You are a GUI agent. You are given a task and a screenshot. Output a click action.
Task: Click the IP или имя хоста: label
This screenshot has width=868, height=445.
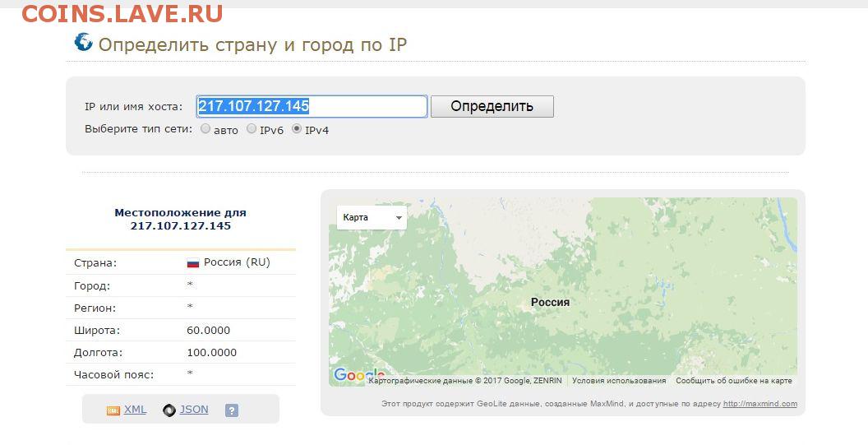[x=133, y=106]
